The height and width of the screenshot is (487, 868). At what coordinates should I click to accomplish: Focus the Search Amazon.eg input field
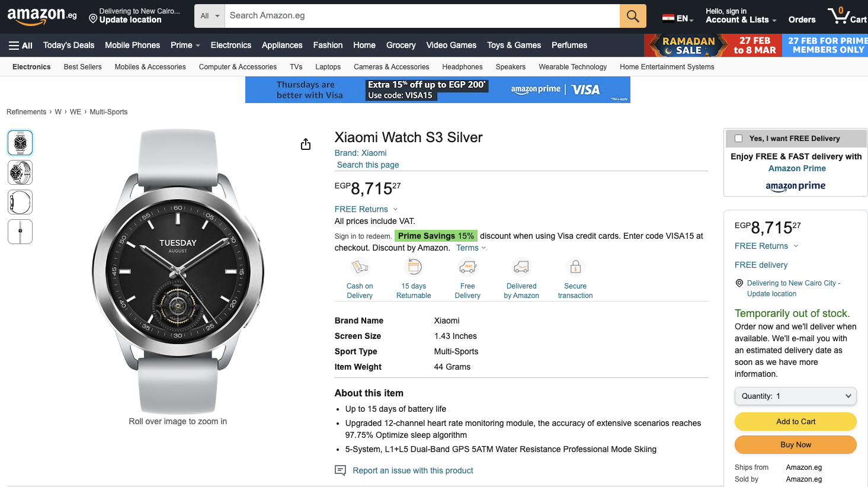coord(422,16)
